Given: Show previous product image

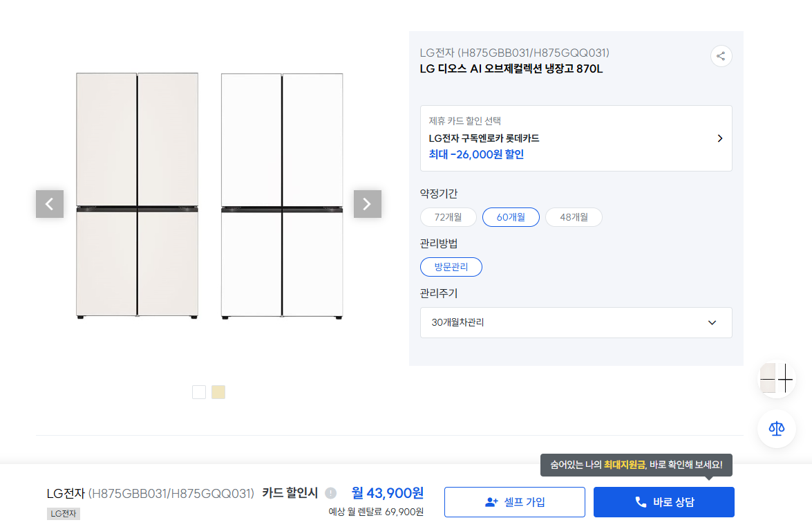Looking at the screenshot, I should pos(50,204).
